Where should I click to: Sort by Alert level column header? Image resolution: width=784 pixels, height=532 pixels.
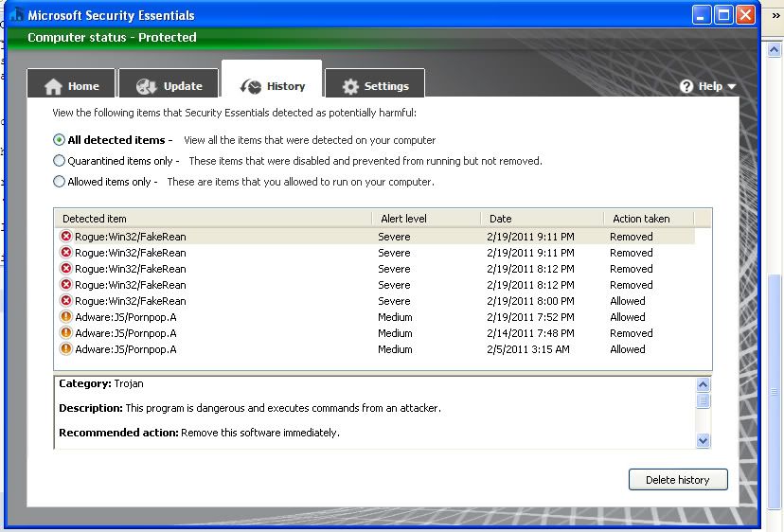pyautogui.click(x=426, y=219)
